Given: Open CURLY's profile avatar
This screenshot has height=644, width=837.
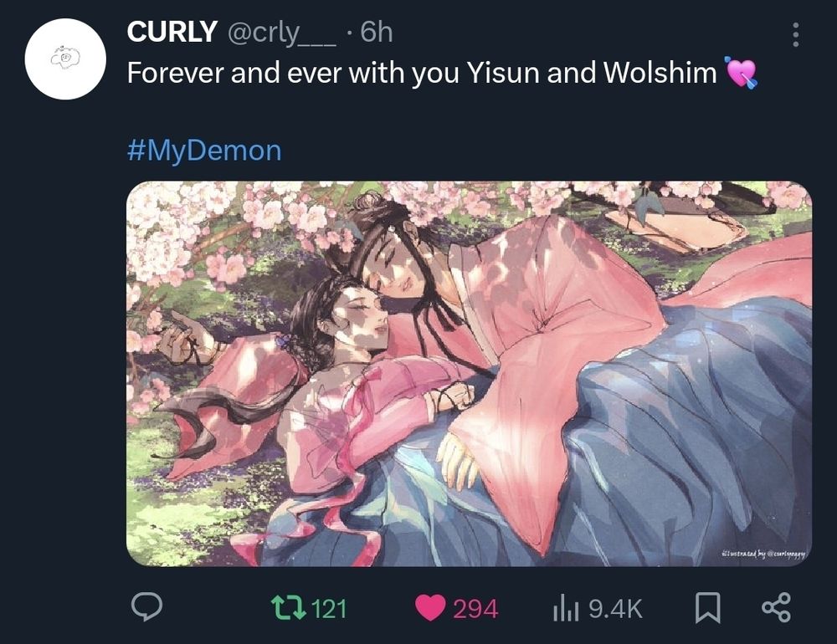Looking at the screenshot, I should click(x=65, y=59).
